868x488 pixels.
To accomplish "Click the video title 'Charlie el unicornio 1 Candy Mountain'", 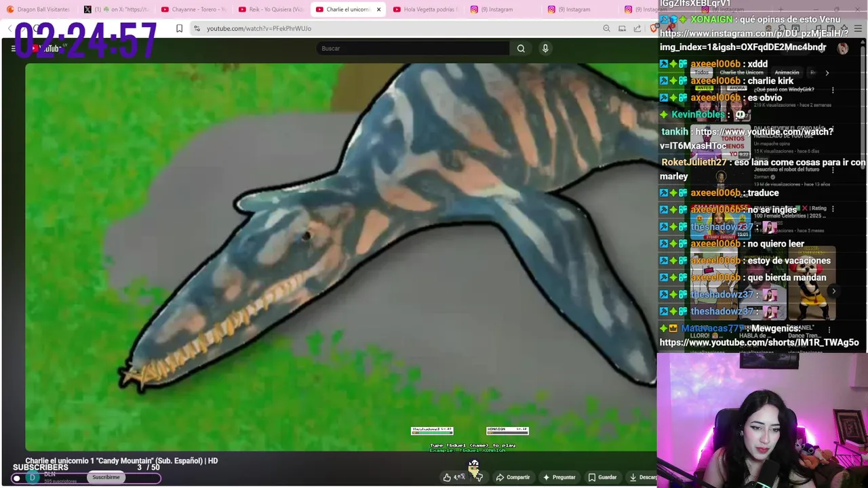I will pos(121,461).
